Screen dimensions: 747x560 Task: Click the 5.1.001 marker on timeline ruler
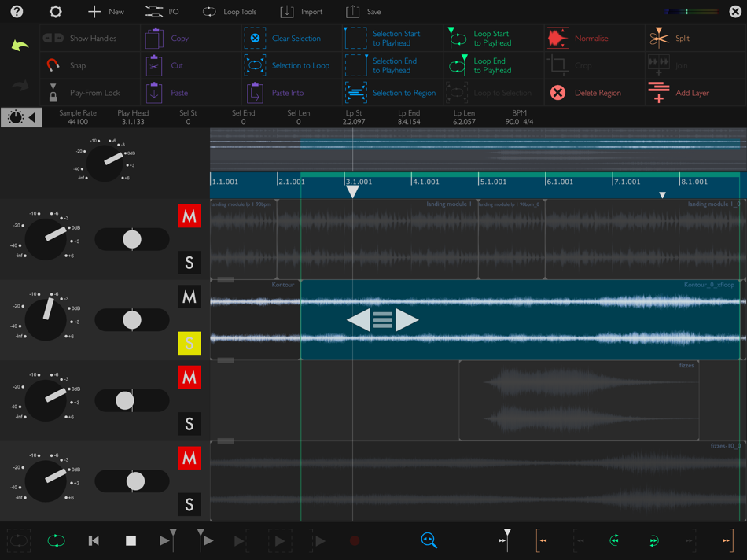pos(493,182)
